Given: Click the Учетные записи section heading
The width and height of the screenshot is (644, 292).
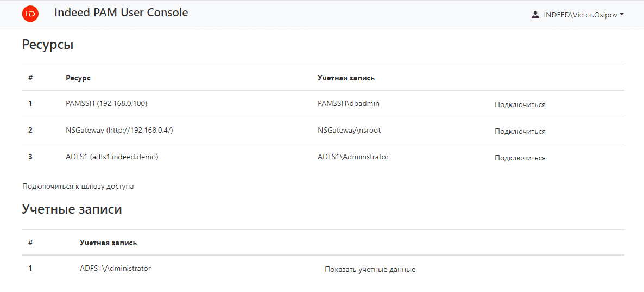Looking at the screenshot, I should 72,209.
